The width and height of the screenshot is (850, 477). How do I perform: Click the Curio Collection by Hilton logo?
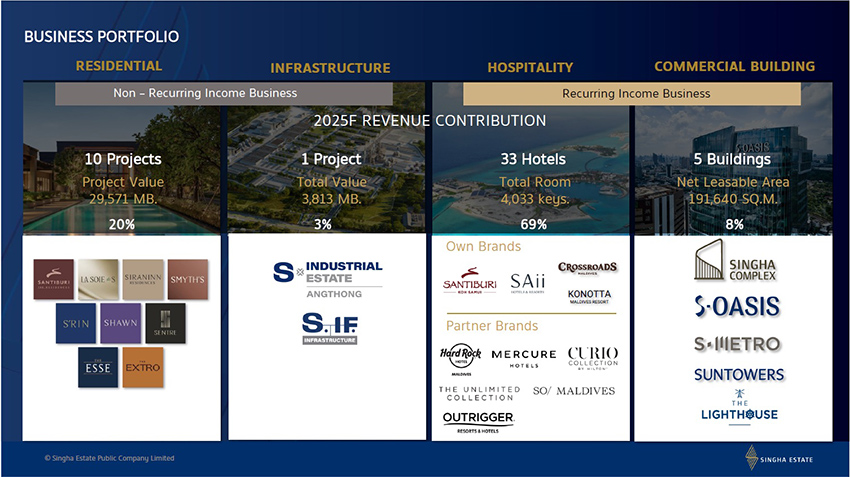tap(592, 359)
